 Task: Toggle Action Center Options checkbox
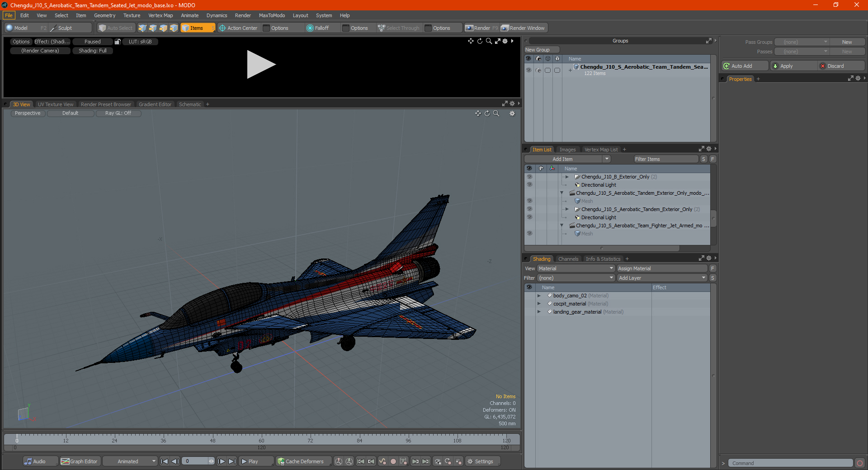pyautogui.click(x=267, y=28)
